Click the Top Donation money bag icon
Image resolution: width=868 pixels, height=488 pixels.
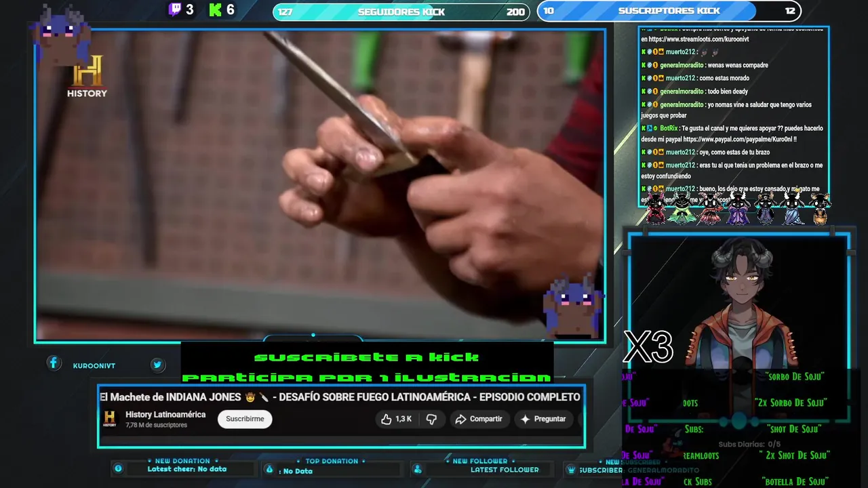click(269, 469)
